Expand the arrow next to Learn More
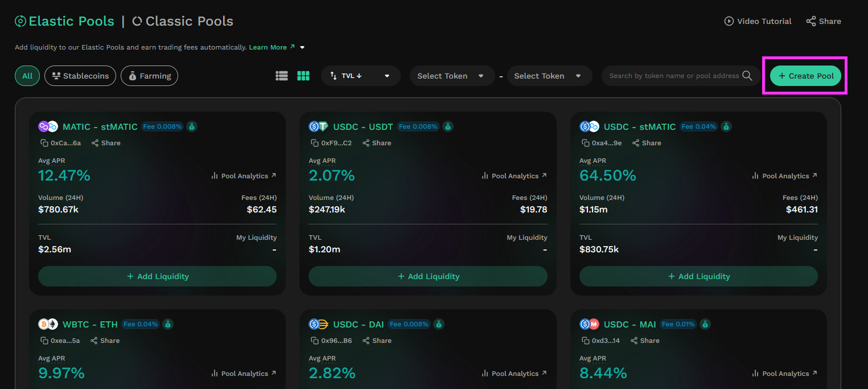 302,47
